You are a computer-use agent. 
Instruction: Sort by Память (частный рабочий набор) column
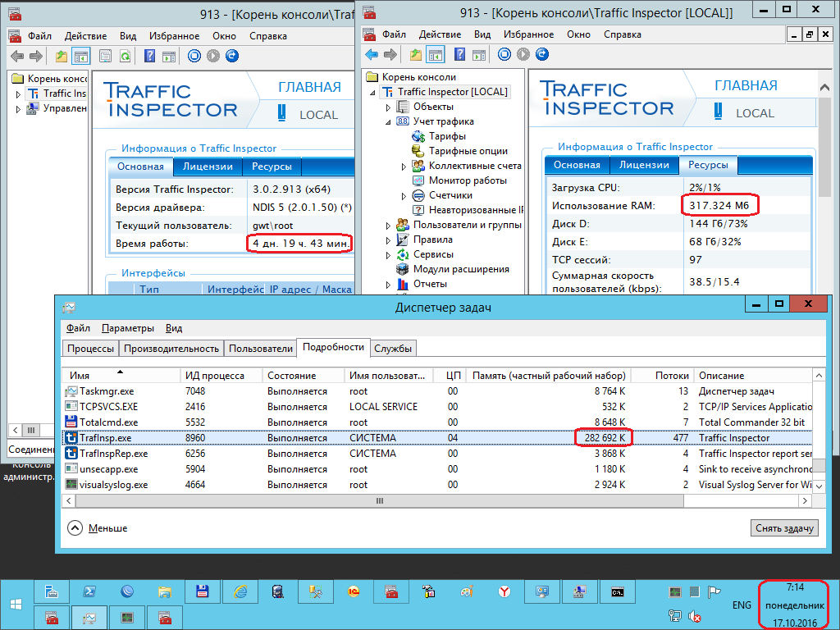tap(549, 376)
